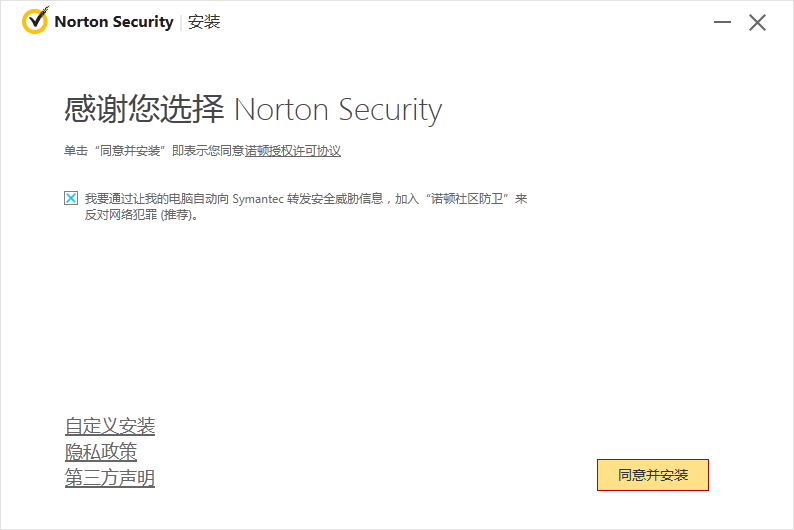Click the Norton checkmark logo icon
The width and height of the screenshot is (794, 530).
tap(35, 21)
